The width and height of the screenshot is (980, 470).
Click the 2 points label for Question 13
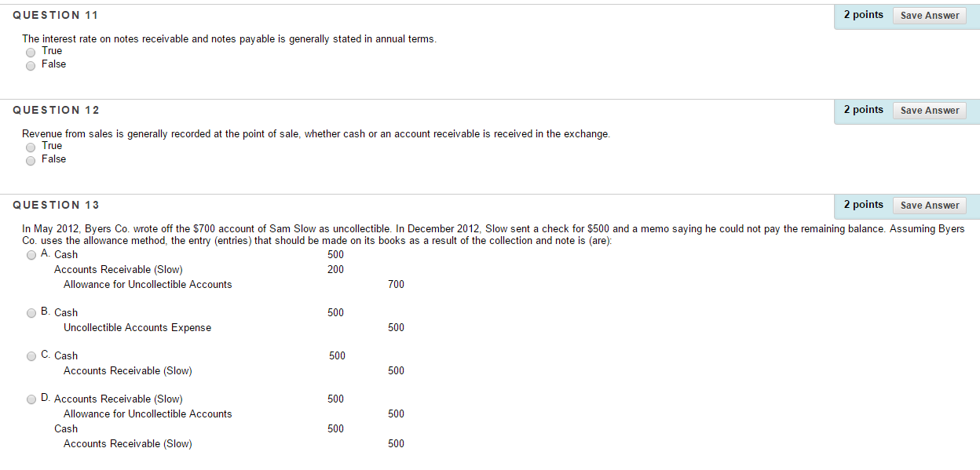coord(863,204)
